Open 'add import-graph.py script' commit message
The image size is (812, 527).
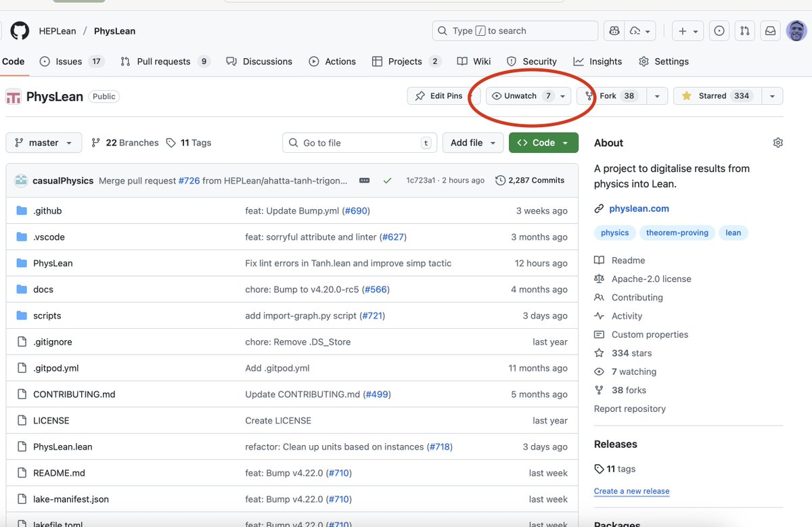(302, 316)
